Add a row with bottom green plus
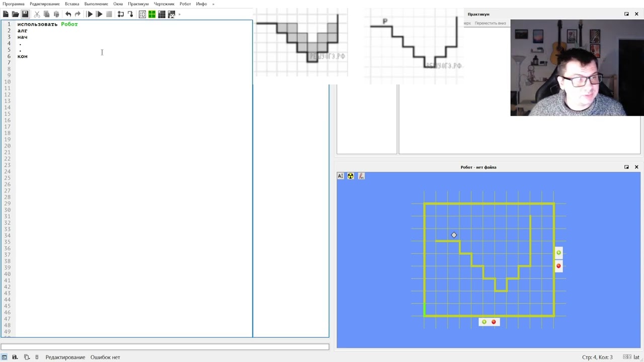644x362 pixels. (484, 322)
